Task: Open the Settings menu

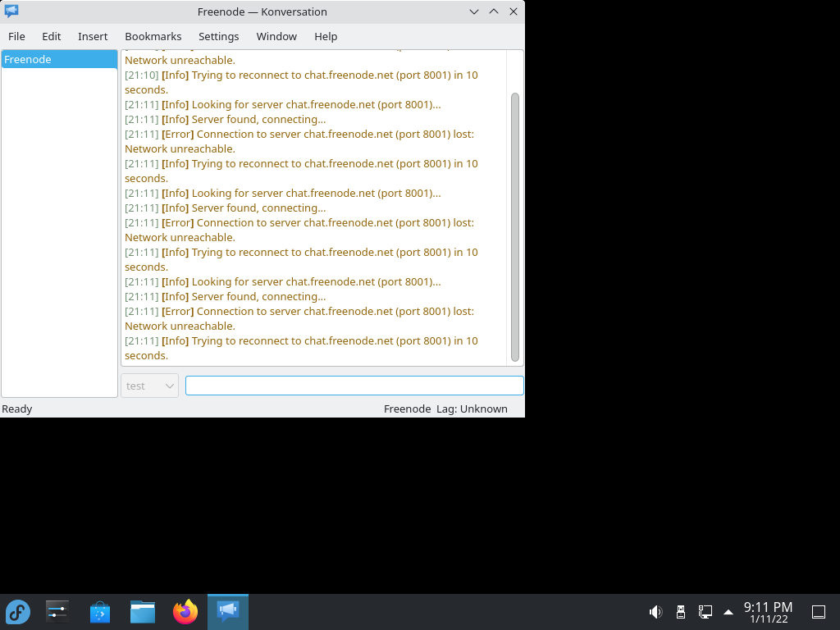Action: point(218,36)
